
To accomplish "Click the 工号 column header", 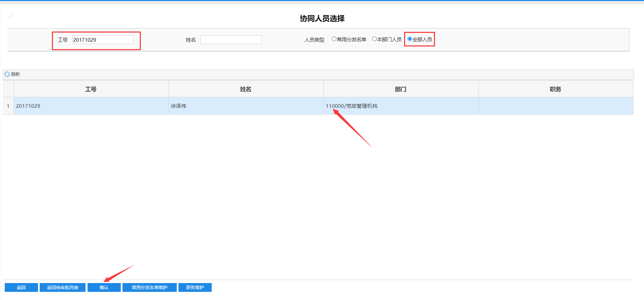I will tap(91, 89).
